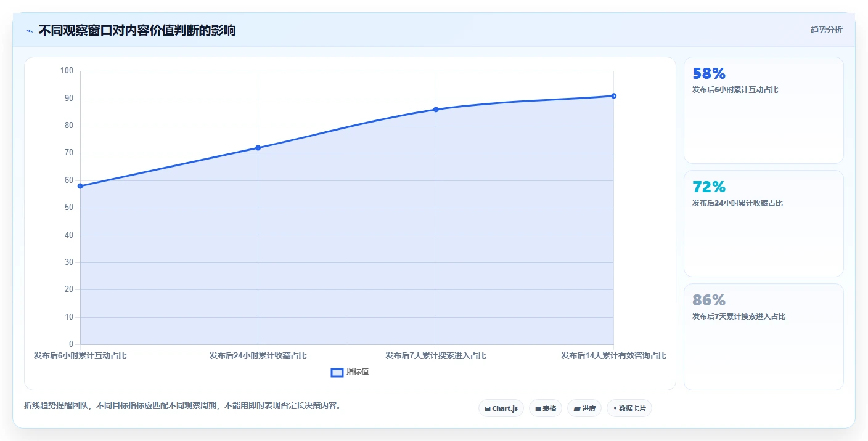Click x-axis label 发布后7天累计搜索进入占比
Image resolution: width=868 pixels, height=441 pixels.
pyautogui.click(x=436, y=355)
